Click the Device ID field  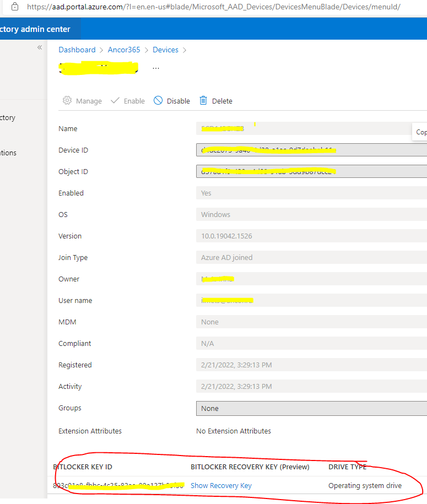pyautogui.click(x=311, y=150)
